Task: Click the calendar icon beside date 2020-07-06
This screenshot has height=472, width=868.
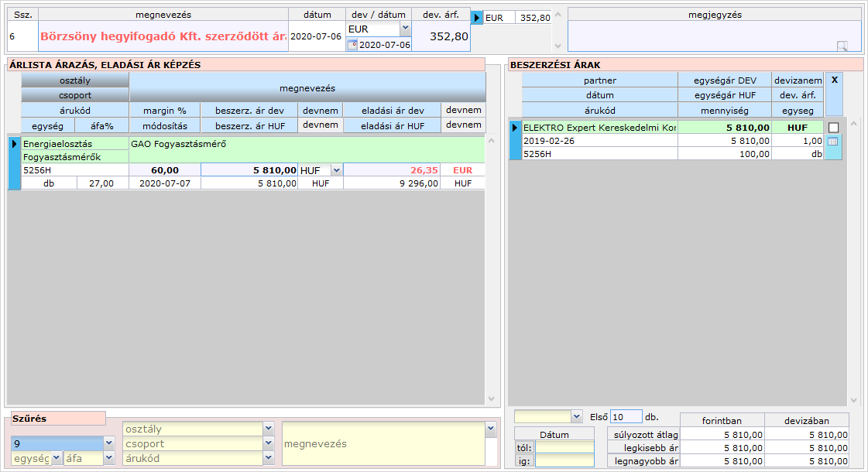Action: [352, 45]
